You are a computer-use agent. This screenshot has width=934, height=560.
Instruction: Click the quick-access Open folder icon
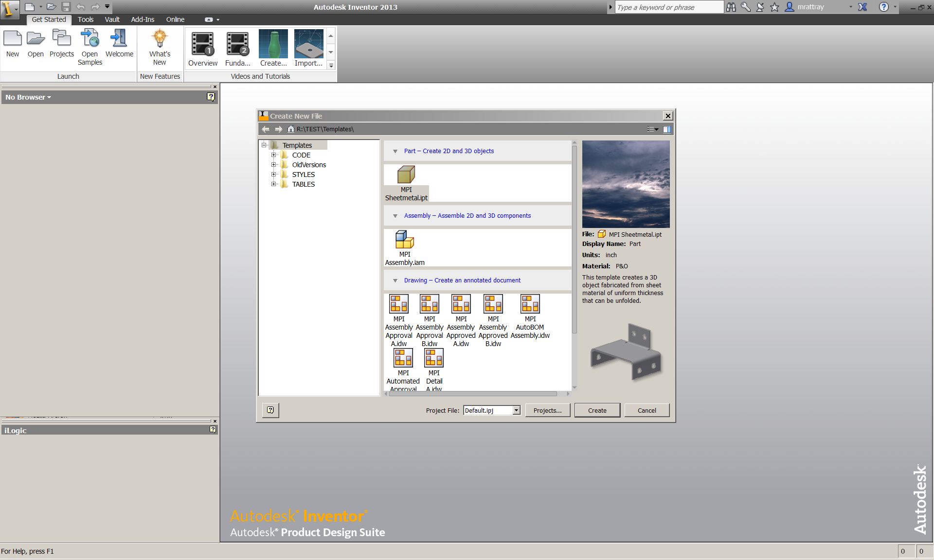tap(51, 7)
